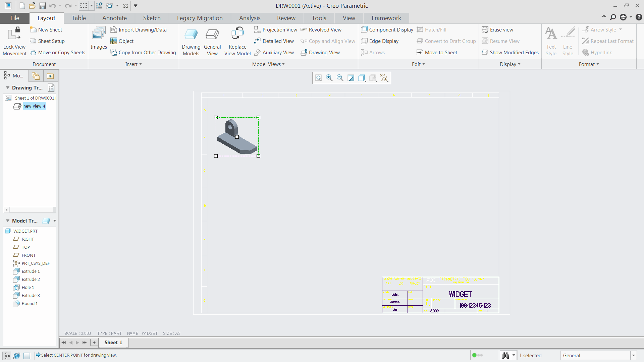
Task: Open the General filter dropdown in status bar
Action: (633, 355)
